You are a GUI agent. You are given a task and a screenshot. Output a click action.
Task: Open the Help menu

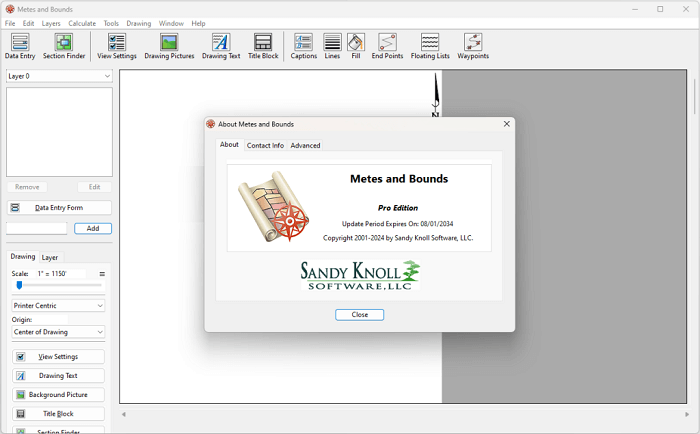198,23
